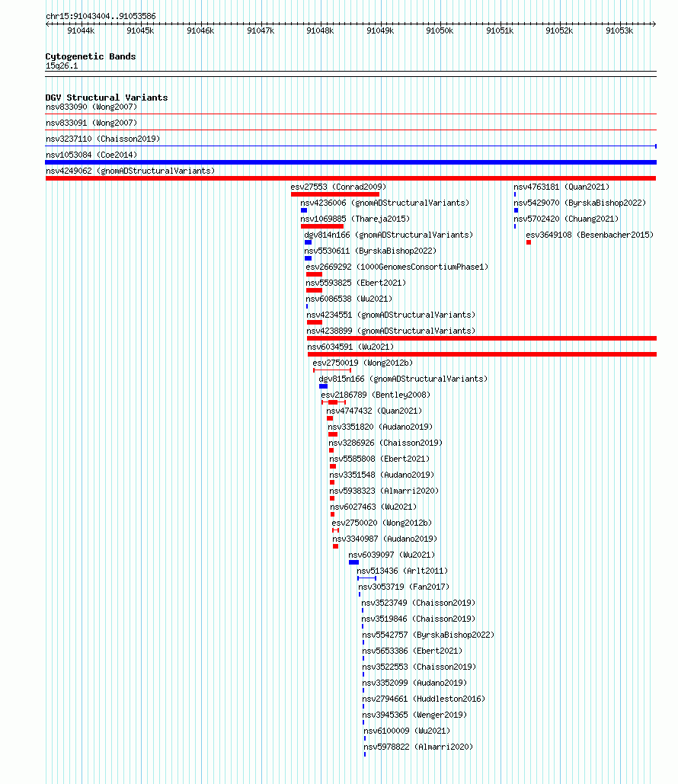The height and width of the screenshot is (784, 678).
Task: Click nsv4747432 (Quan2021) label
Action: (x=374, y=411)
